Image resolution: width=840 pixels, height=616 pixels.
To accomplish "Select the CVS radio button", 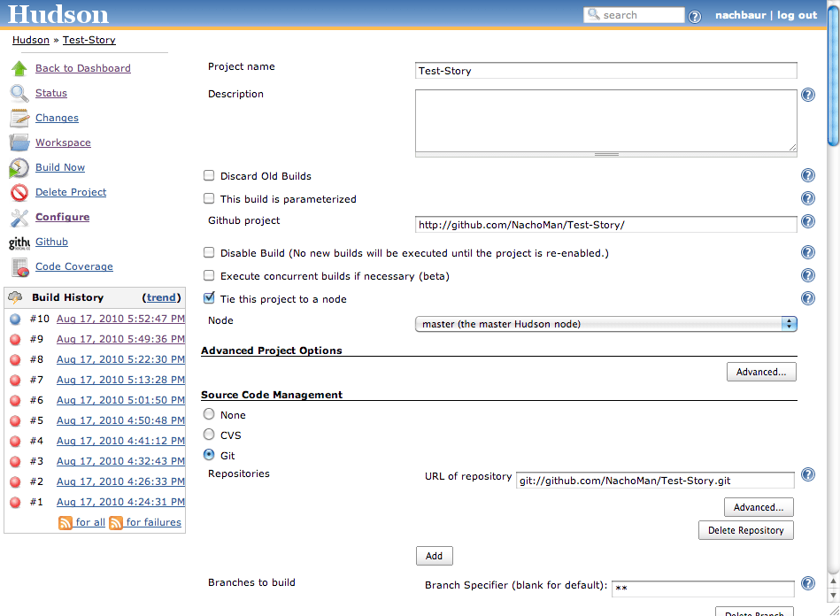I will click(x=209, y=435).
